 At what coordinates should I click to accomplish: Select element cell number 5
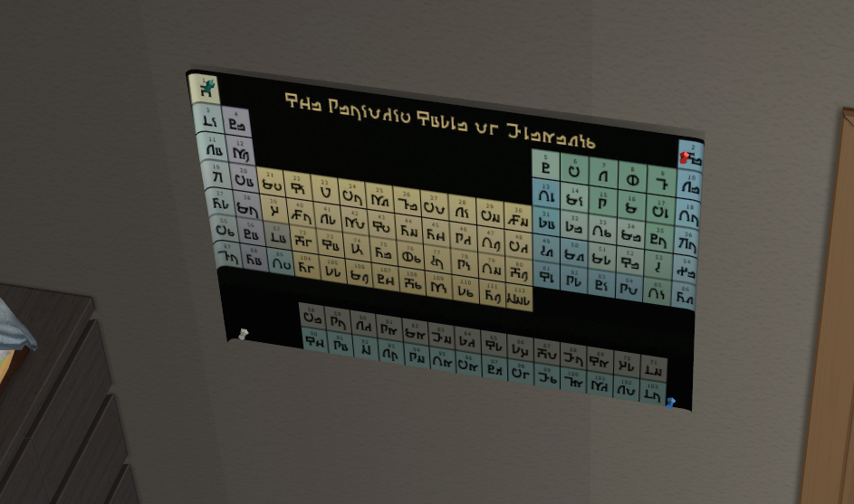[x=545, y=165]
